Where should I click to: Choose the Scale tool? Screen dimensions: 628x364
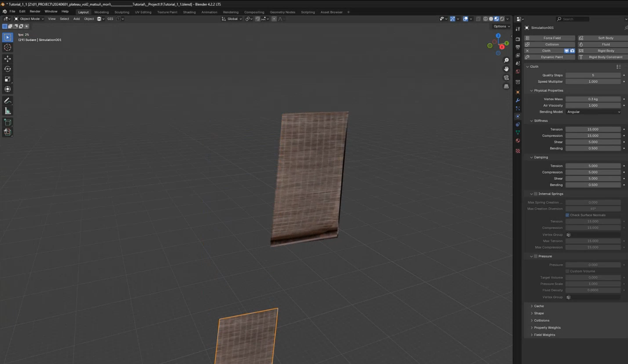tap(7, 79)
